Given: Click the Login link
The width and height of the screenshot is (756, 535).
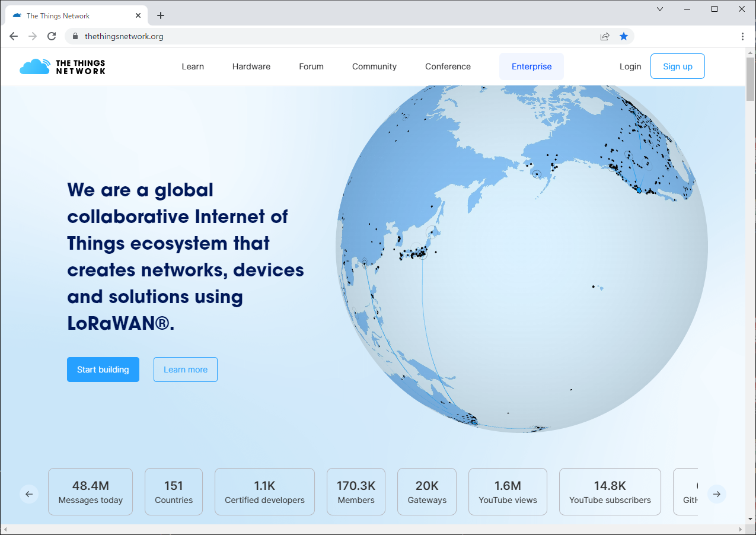Looking at the screenshot, I should click(630, 66).
